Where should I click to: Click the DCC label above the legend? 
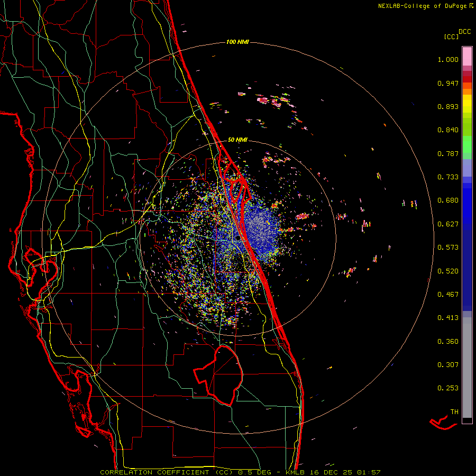click(464, 32)
